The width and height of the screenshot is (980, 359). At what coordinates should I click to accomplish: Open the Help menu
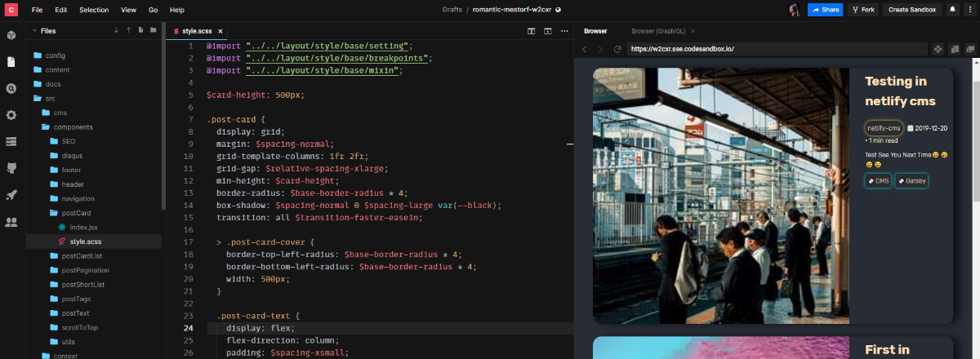pyautogui.click(x=177, y=10)
